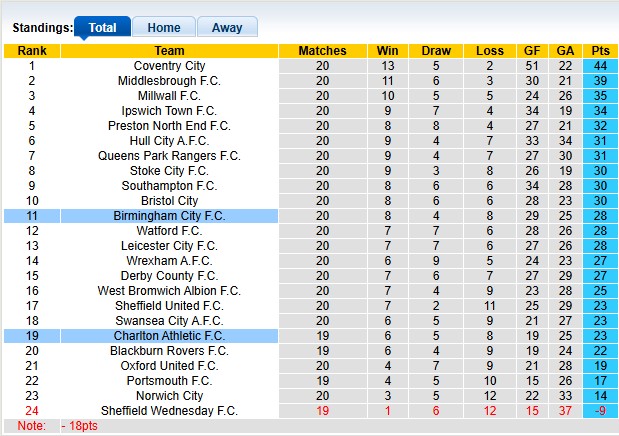This screenshot has height=436, width=619.
Task: Click Charlton Athletic F.C. team name
Action: click(169, 336)
